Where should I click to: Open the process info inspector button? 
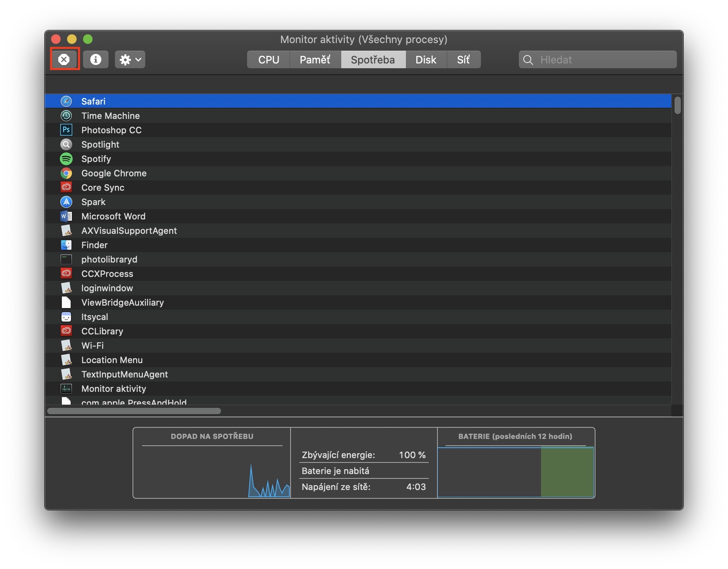[96, 59]
